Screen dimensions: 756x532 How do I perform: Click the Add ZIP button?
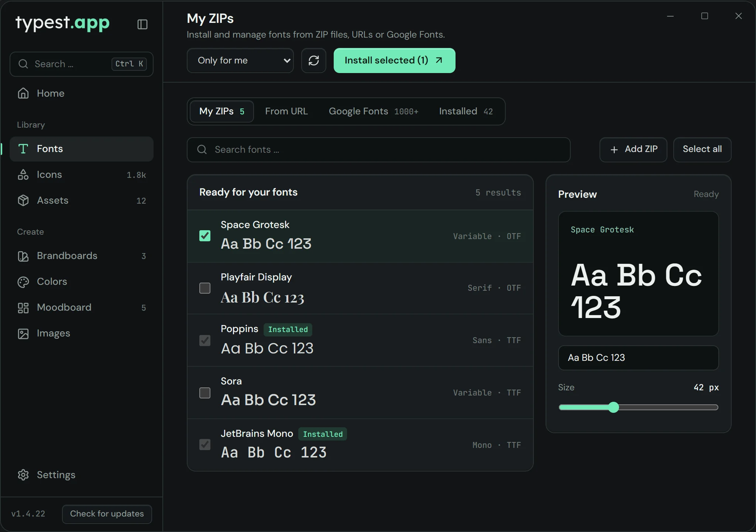633,149
